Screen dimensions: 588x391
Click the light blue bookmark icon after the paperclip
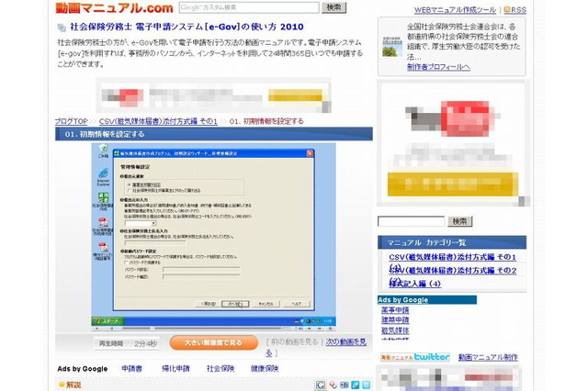367,385
